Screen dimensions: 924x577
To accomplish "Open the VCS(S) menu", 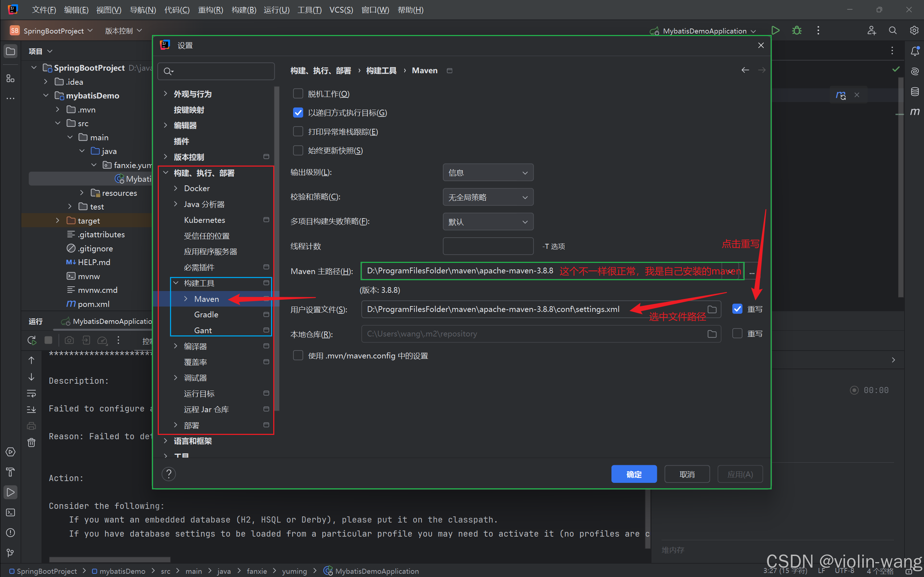I will (341, 10).
